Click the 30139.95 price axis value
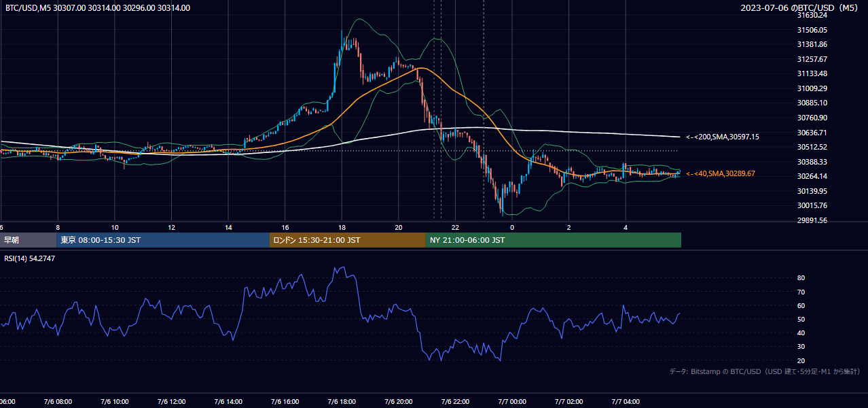This screenshot has width=868, height=408. (x=812, y=191)
